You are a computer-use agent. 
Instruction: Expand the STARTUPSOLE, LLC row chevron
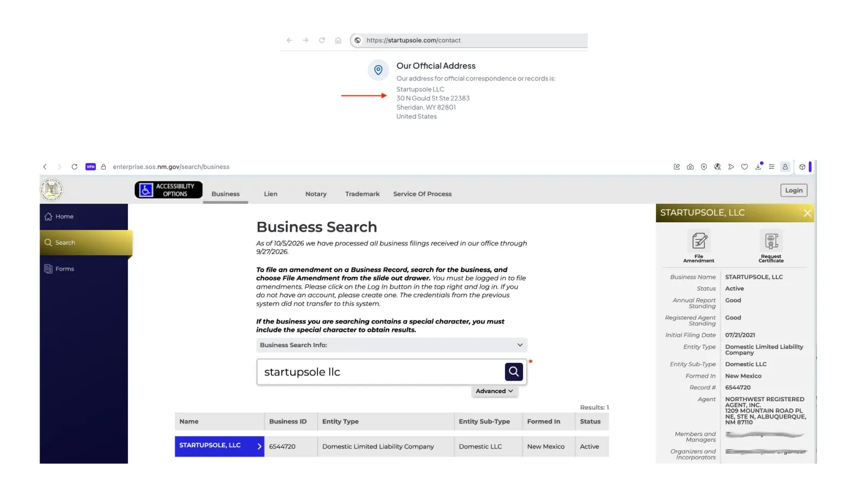259,446
